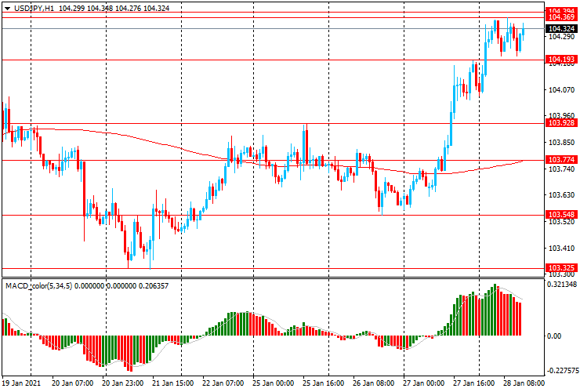Viewport: 580px width, 392px height.
Task: Click the USDJPY,H1 chart symbol title
Action: click(34, 8)
